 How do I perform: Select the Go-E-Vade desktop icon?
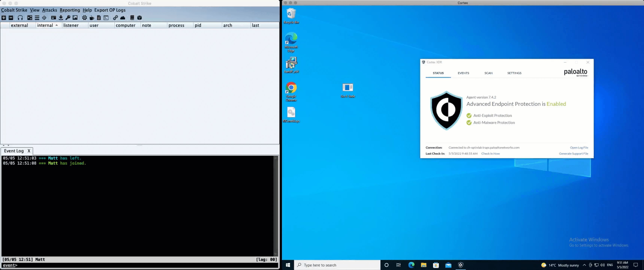pyautogui.click(x=348, y=90)
